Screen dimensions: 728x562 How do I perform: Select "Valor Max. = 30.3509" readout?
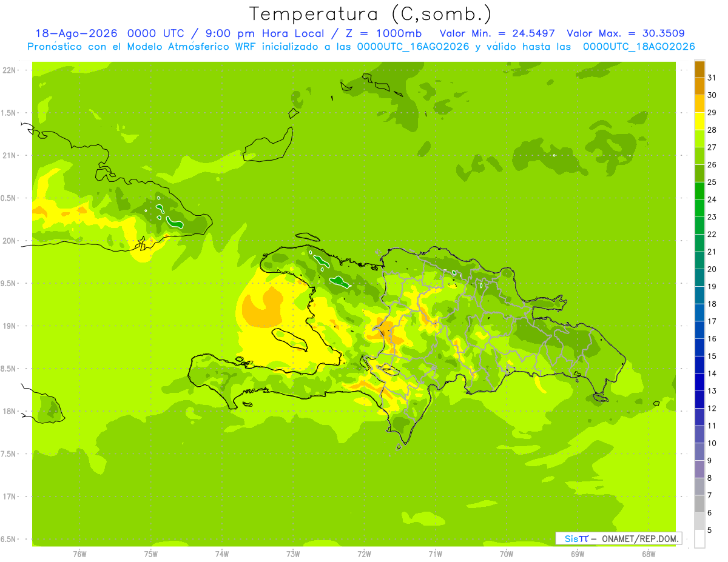pos(625,33)
